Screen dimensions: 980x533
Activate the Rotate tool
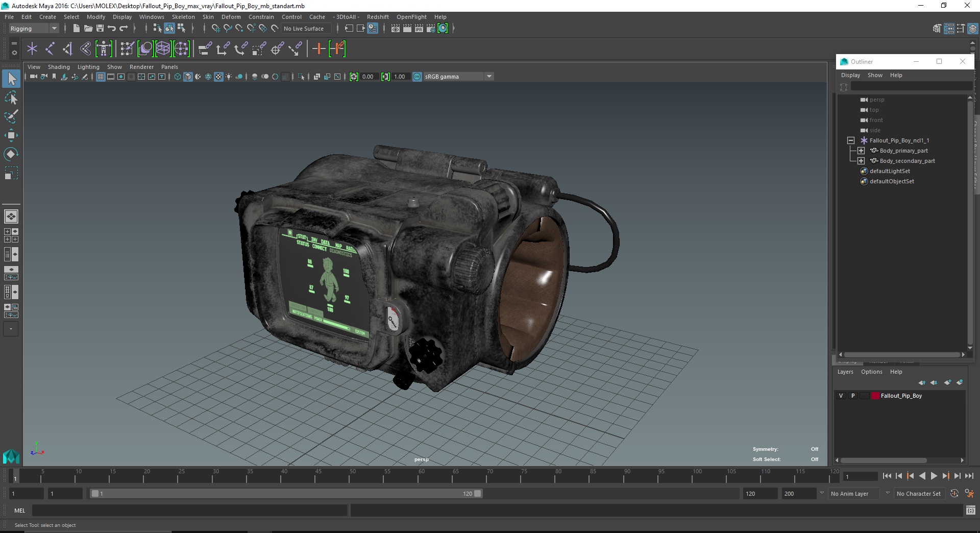pos(11,154)
